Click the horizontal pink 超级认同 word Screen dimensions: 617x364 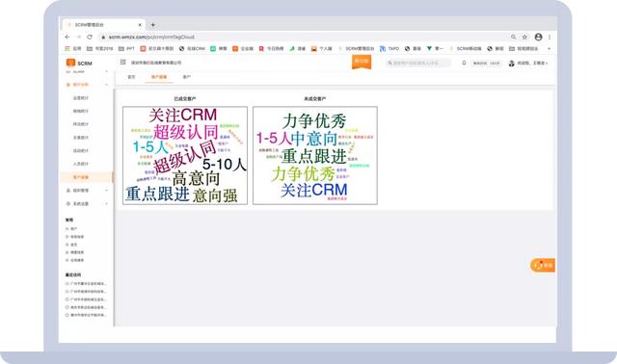[x=186, y=132]
